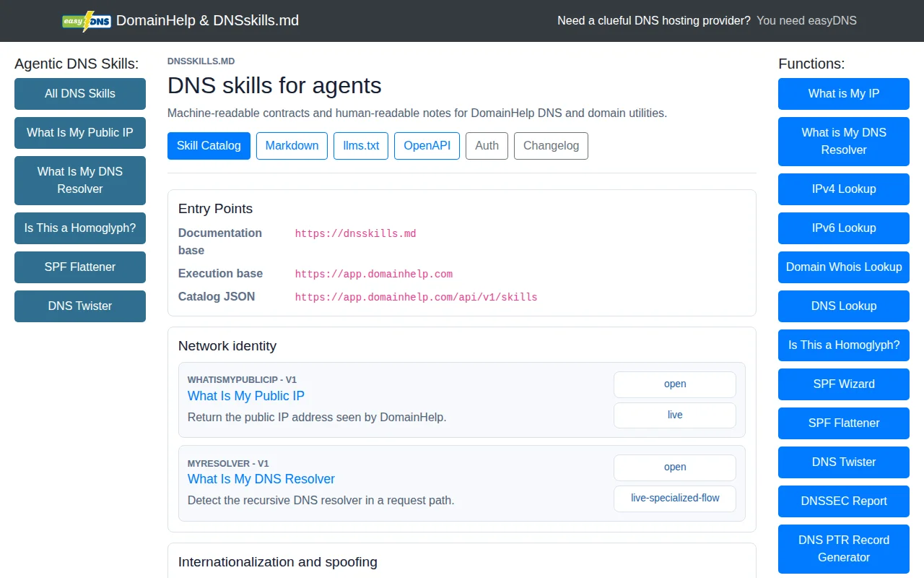Click the MYRESOLVER - V1 label
Image resolution: width=924 pixels, height=578 pixels.
click(x=228, y=464)
